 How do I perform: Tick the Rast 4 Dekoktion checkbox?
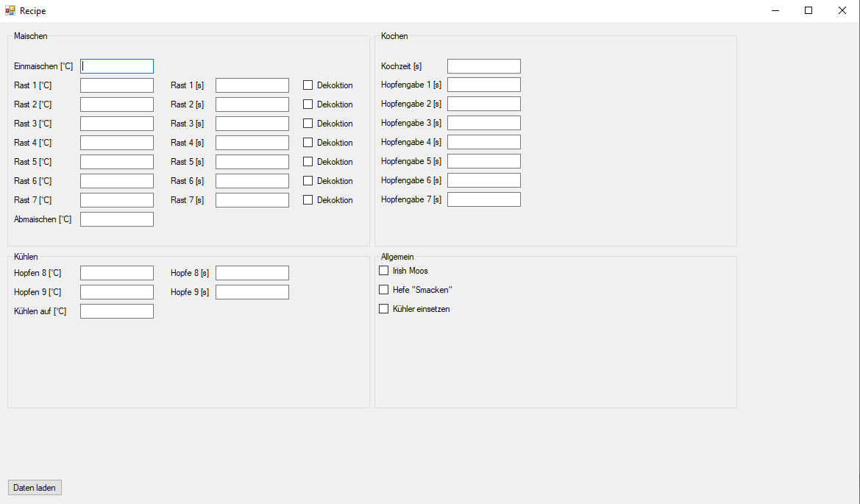(308, 143)
